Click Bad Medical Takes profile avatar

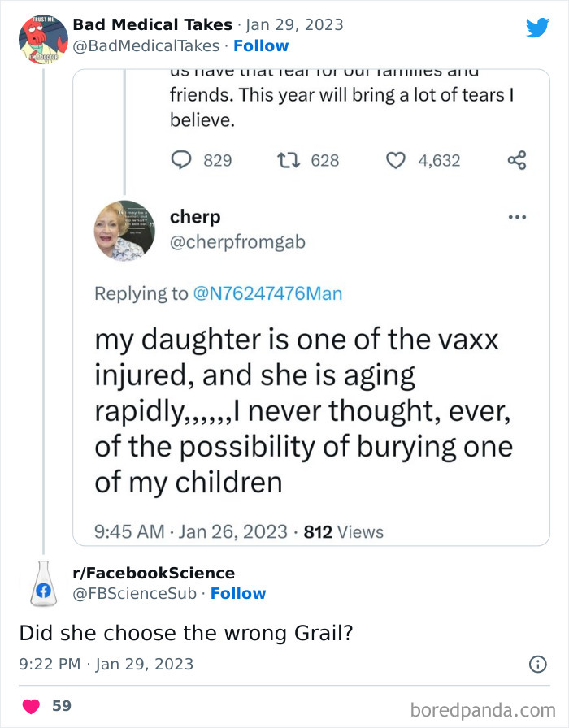coord(43,39)
